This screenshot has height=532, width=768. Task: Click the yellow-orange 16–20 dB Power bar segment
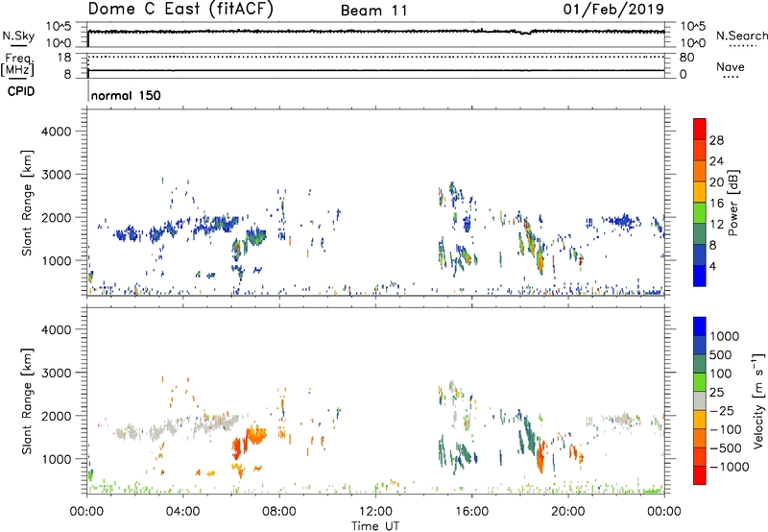[x=700, y=191]
